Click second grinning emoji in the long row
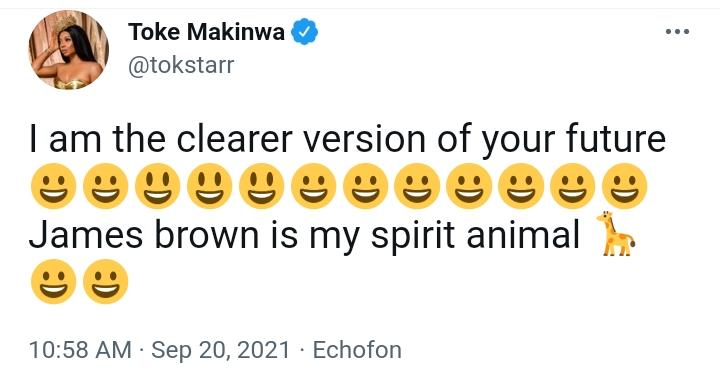720x377 pixels. [x=105, y=186]
